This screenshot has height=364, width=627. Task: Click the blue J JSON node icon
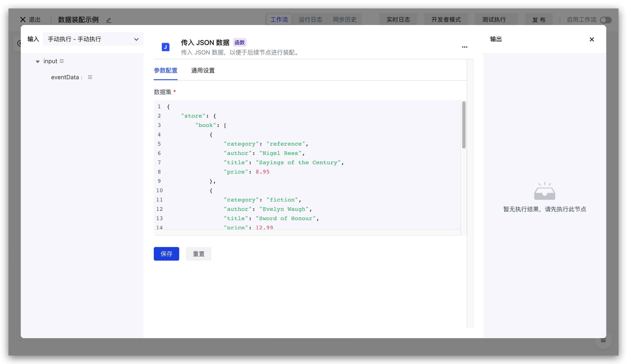pos(165,47)
